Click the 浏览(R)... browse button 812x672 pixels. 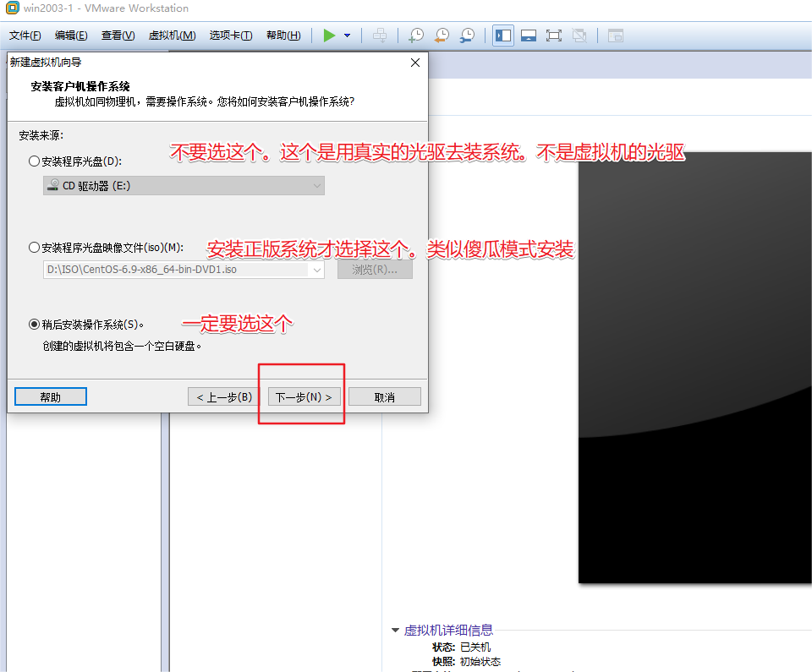pos(375,269)
